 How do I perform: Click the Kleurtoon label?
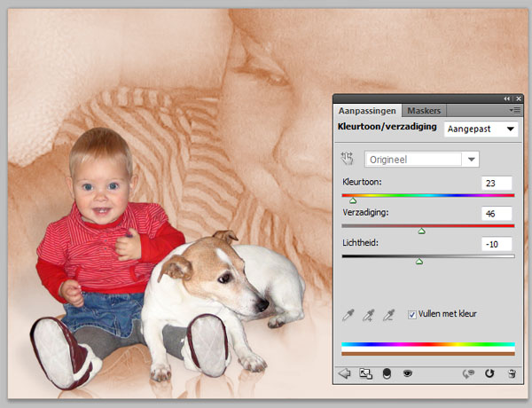click(362, 182)
